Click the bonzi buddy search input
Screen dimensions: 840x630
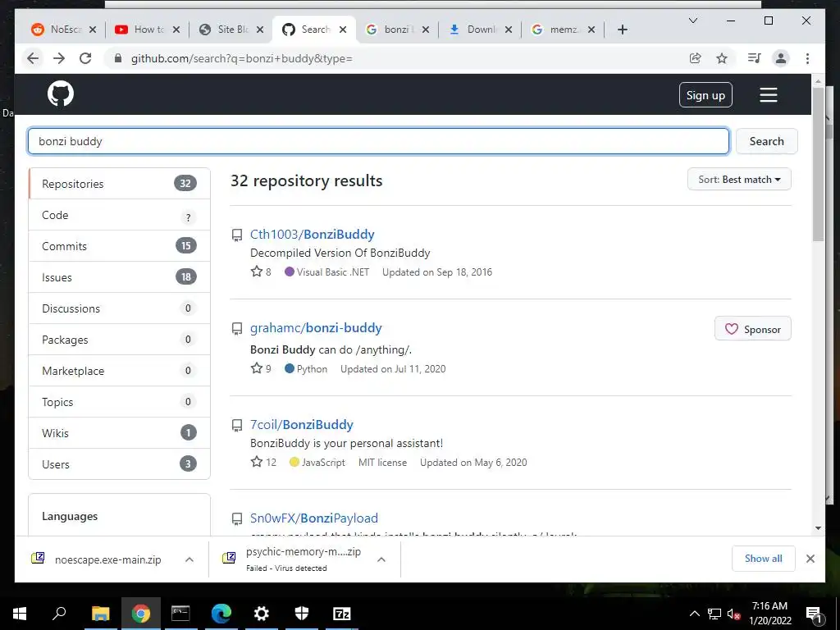click(378, 141)
